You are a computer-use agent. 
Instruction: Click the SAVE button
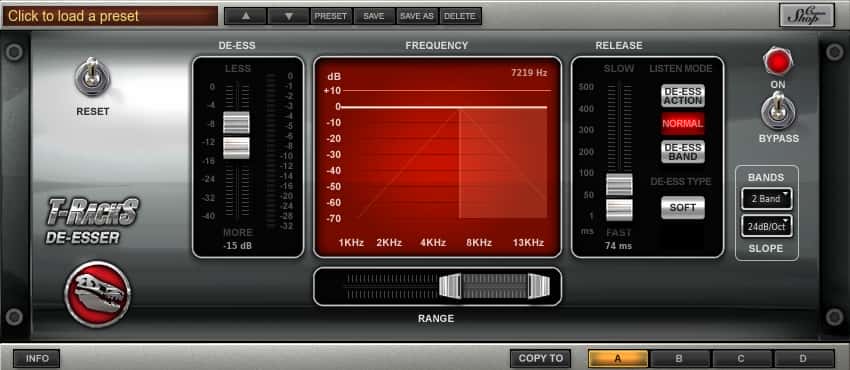coord(374,16)
